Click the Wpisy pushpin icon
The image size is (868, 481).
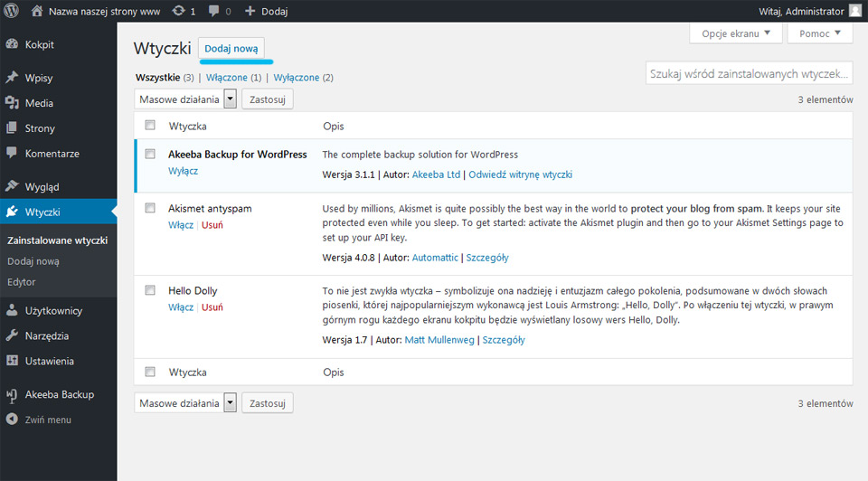[12, 78]
